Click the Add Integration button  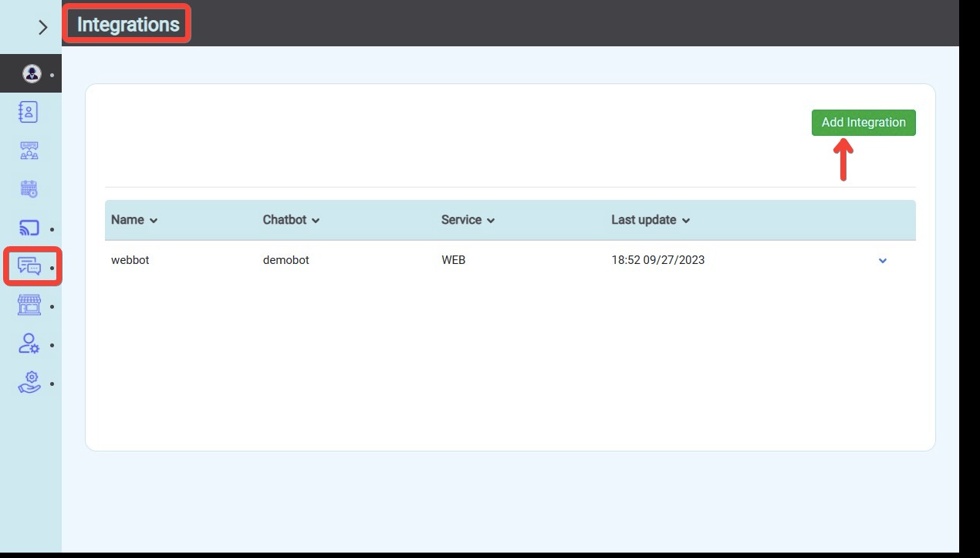coord(863,123)
